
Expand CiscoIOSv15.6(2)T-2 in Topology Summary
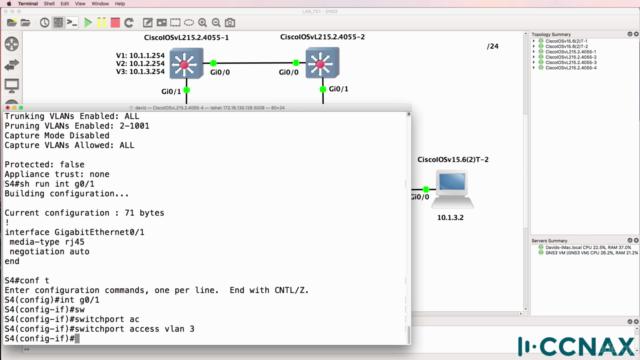click(x=534, y=47)
